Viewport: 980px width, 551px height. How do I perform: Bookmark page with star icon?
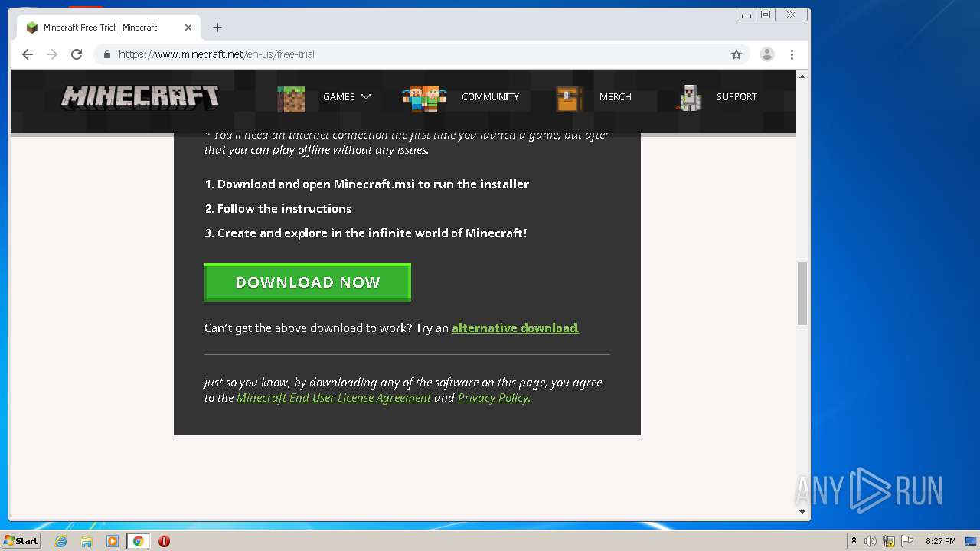pyautogui.click(x=737, y=54)
